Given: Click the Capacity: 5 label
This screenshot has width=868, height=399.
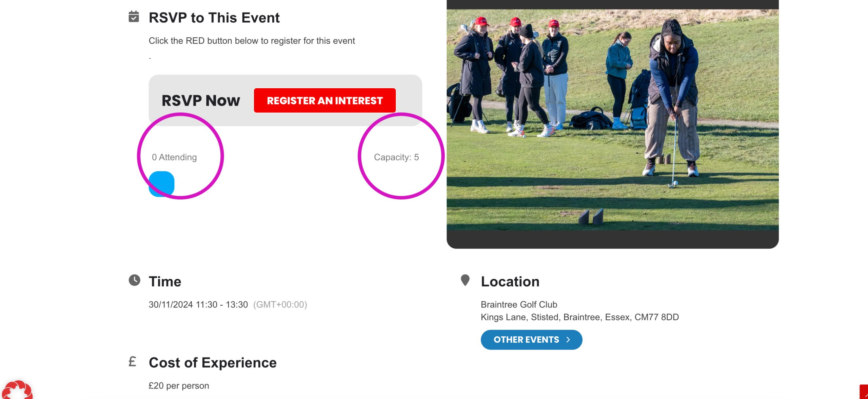Looking at the screenshot, I should [x=396, y=157].
